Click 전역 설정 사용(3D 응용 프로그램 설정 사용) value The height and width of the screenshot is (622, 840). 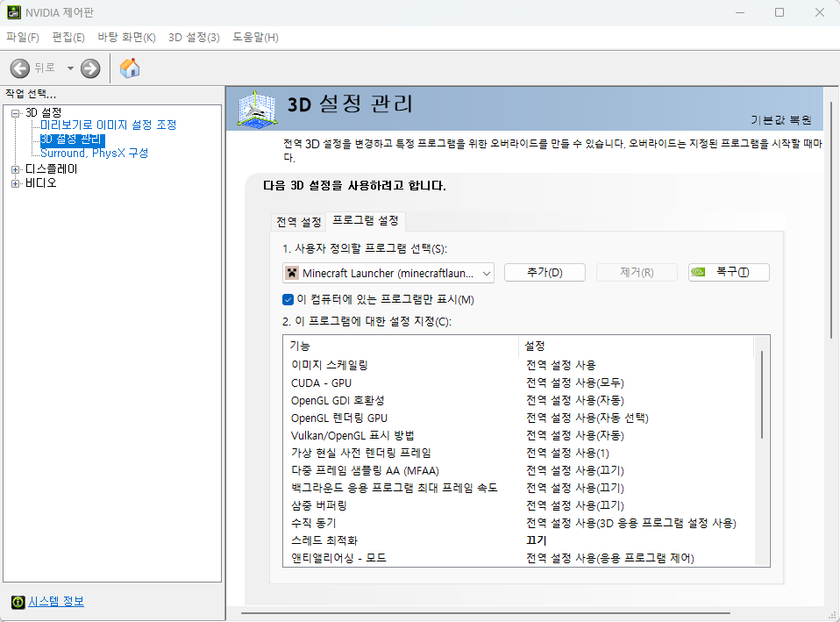[x=631, y=523]
